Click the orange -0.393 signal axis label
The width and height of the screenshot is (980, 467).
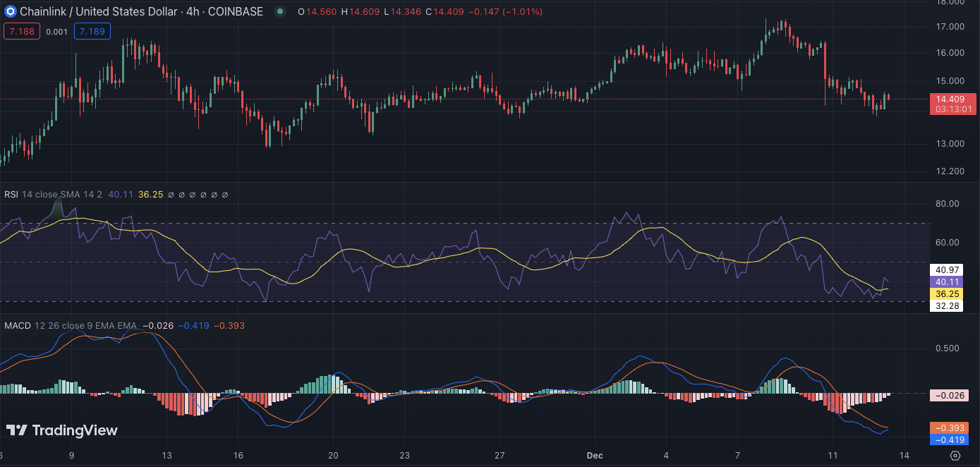point(948,428)
